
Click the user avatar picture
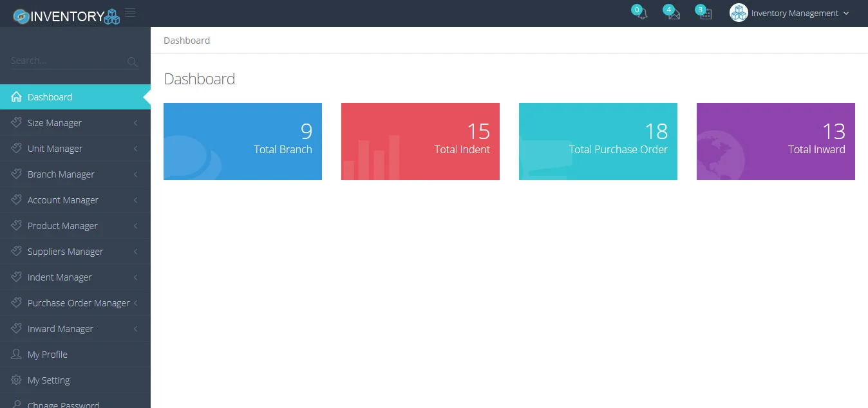click(739, 13)
